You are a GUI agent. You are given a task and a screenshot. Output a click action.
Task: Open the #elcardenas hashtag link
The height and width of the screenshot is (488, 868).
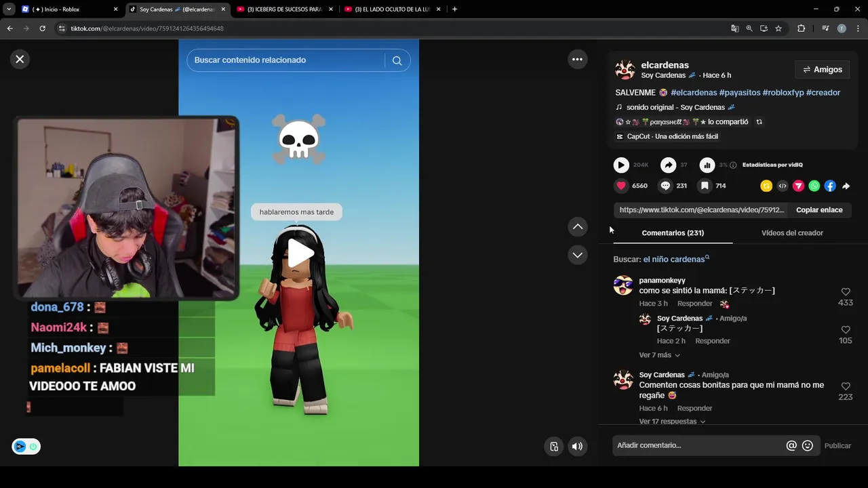coord(694,93)
